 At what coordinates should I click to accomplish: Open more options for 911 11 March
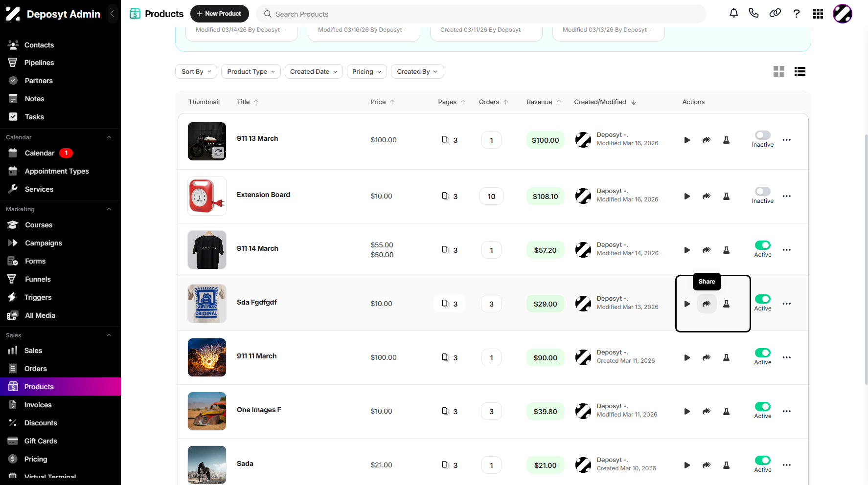(787, 357)
